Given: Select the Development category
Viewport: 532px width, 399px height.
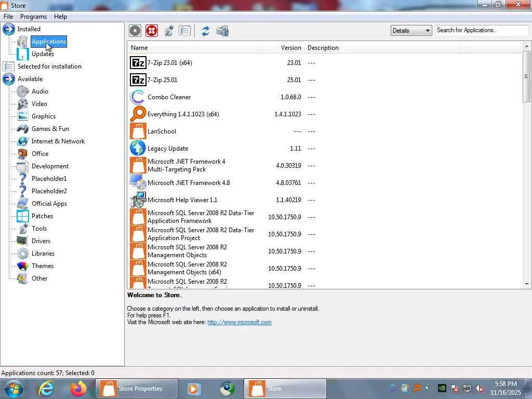Looking at the screenshot, I should point(50,166).
